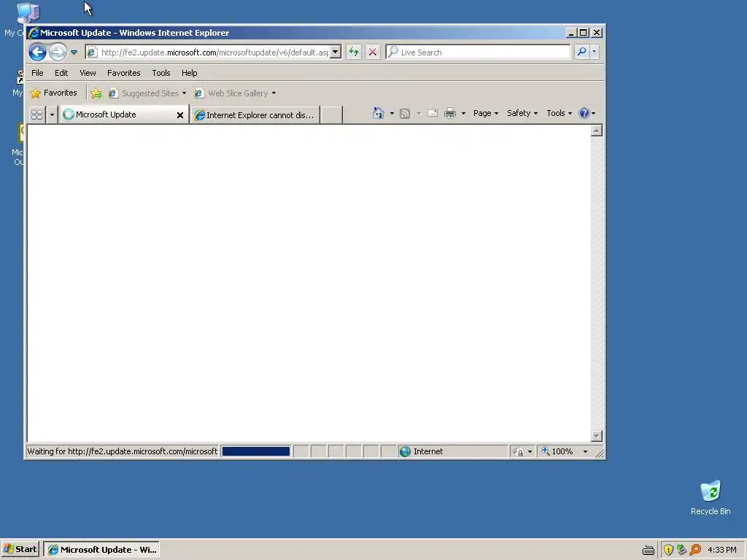The height and width of the screenshot is (560, 747).
Task: Open the recent pages dropdown arrow
Action: 74,52
